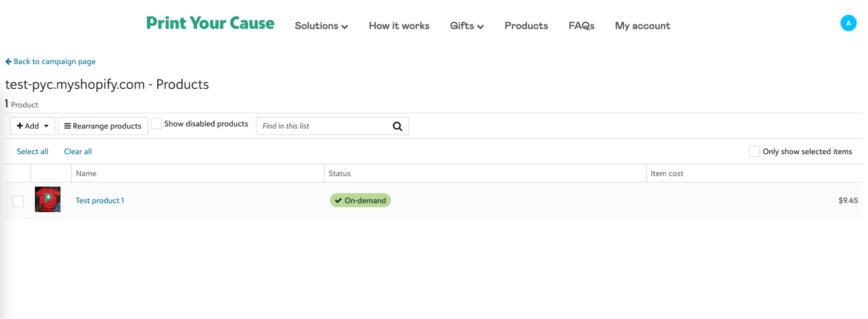Open the Test product 1 link
The height and width of the screenshot is (319, 868).
[x=100, y=201]
